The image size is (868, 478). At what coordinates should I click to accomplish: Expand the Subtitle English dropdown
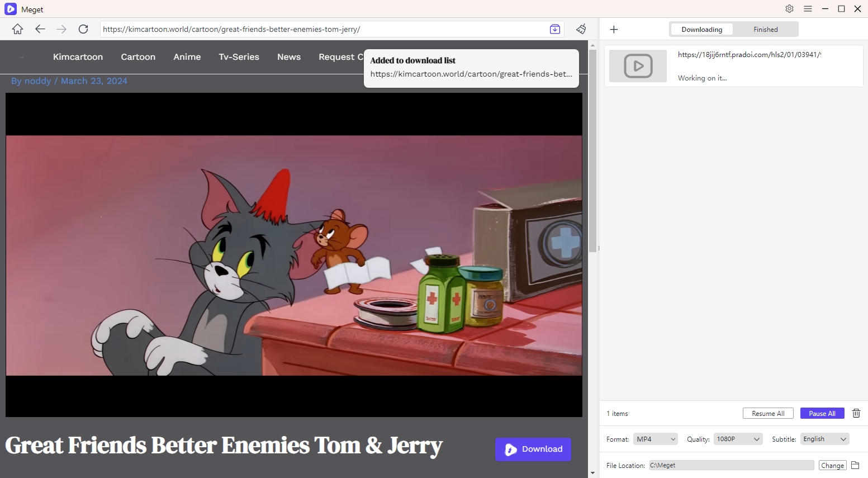pyautogui.click(x=824, y=439)
